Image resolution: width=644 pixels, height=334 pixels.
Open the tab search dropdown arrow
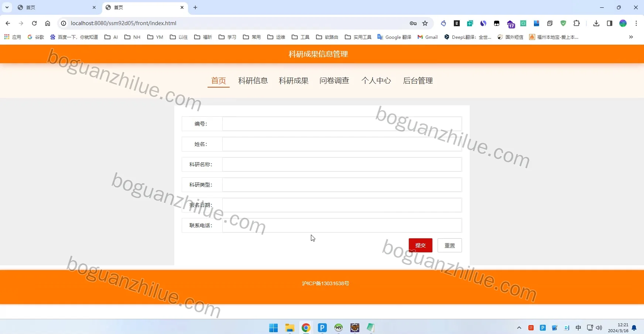pos(7,7)
